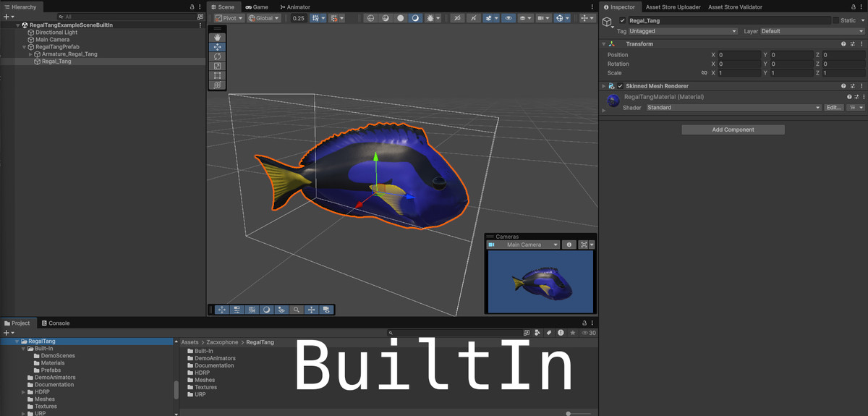Toggle scene visibility eye icon in toolbar
The width and height of the screenshot is (868, 416).
509,18
